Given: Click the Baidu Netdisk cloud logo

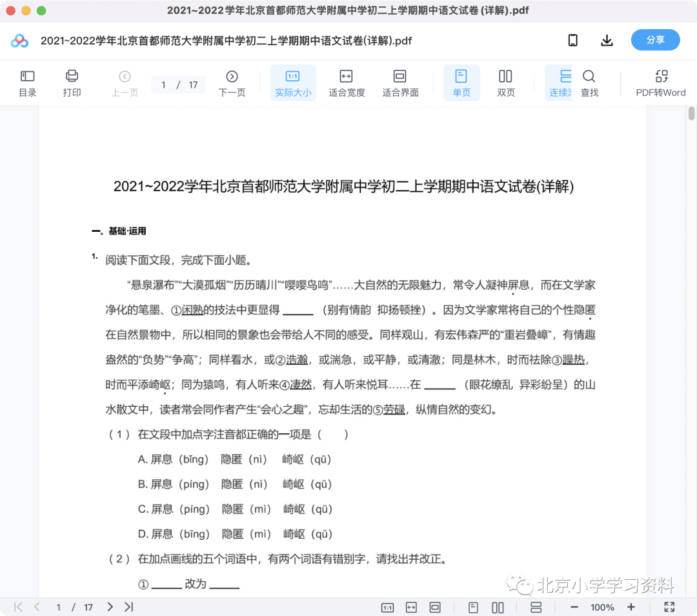Looking at the screenshot, I should pyautogui.click(x=19, y=41).
